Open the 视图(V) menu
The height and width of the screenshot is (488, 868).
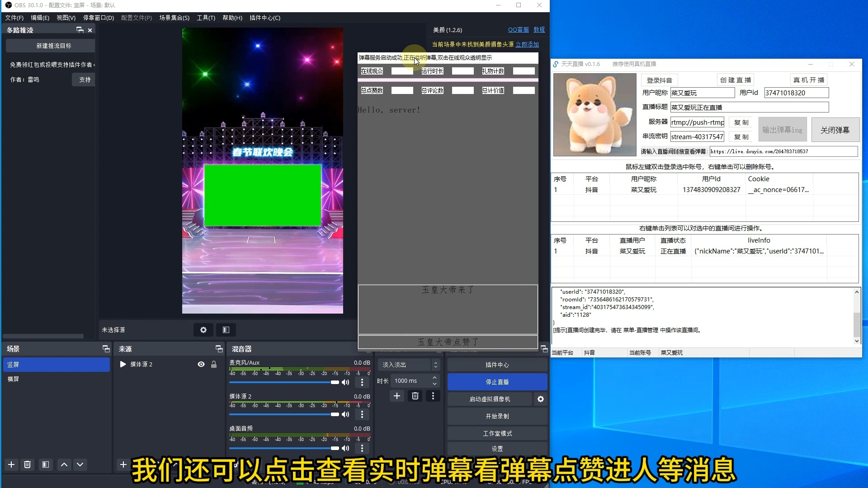(66, 18)
